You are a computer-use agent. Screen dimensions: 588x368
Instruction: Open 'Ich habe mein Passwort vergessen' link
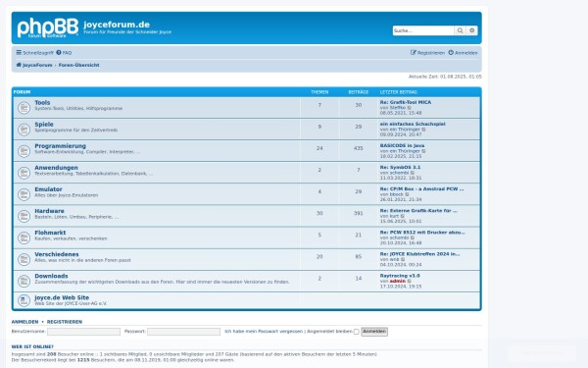click(264, 332)
